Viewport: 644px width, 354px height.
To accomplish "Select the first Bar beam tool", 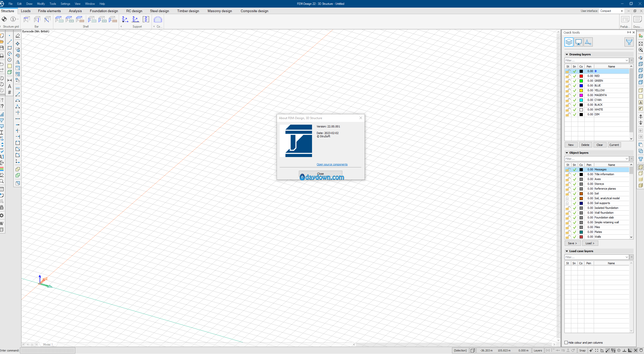I will (27, 19).
